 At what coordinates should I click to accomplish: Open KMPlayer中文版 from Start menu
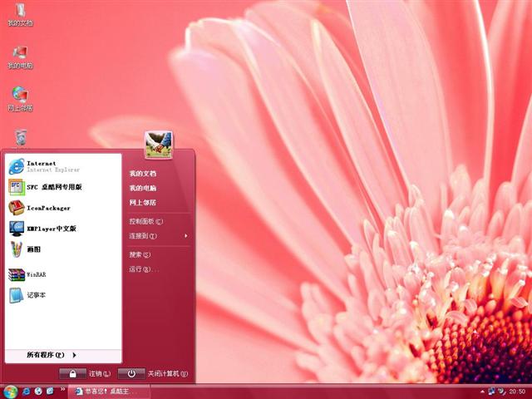tap(63, 229)
